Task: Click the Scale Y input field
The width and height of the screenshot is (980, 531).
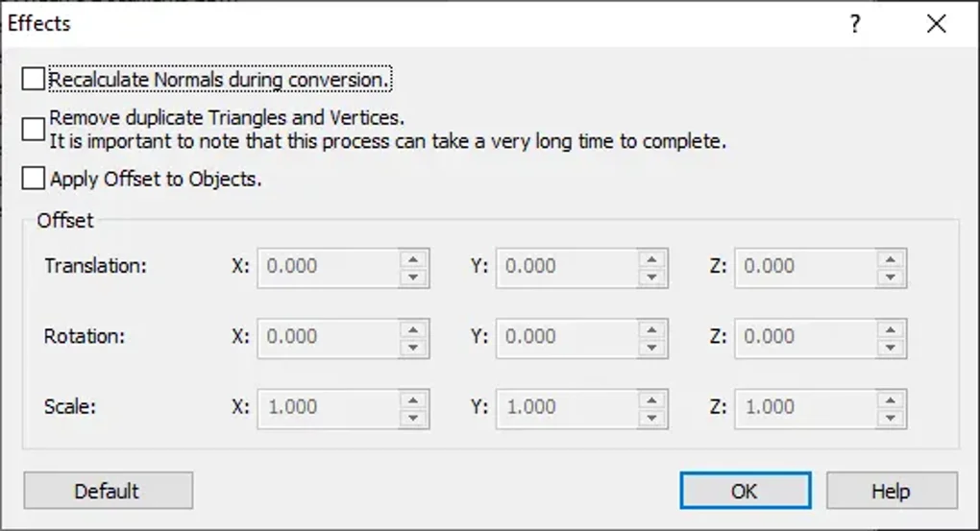Action: coord(566,407)
